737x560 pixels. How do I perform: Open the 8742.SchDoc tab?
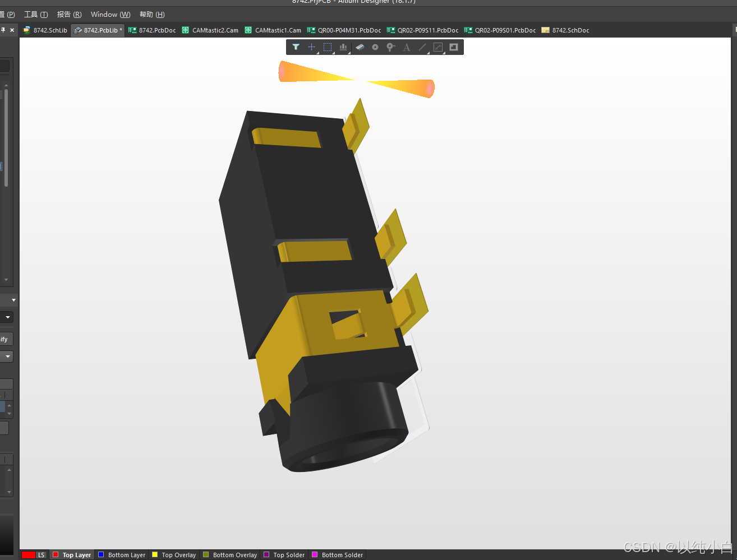[x=565, y=30]
